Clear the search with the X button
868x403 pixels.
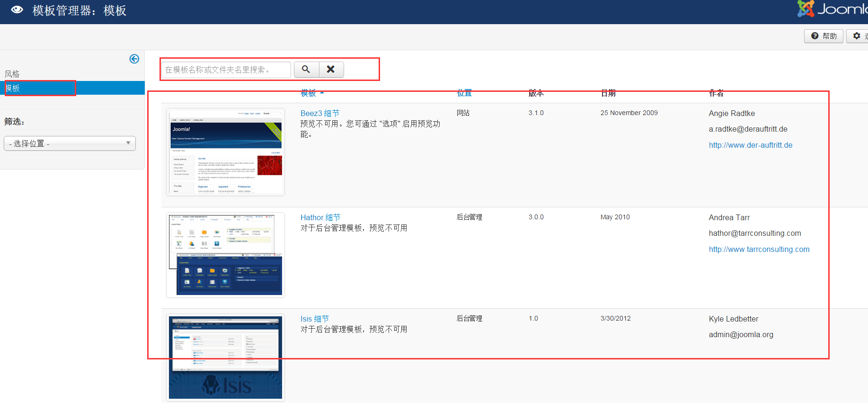tap(331, 69)
